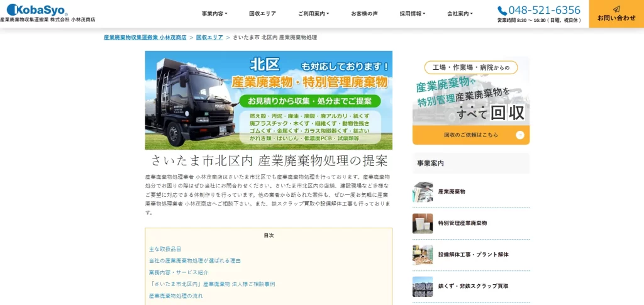This screenshot has height=305, width=644.
Task: Expand the 事業内容 dropdown menu
Action: (214, 14)
